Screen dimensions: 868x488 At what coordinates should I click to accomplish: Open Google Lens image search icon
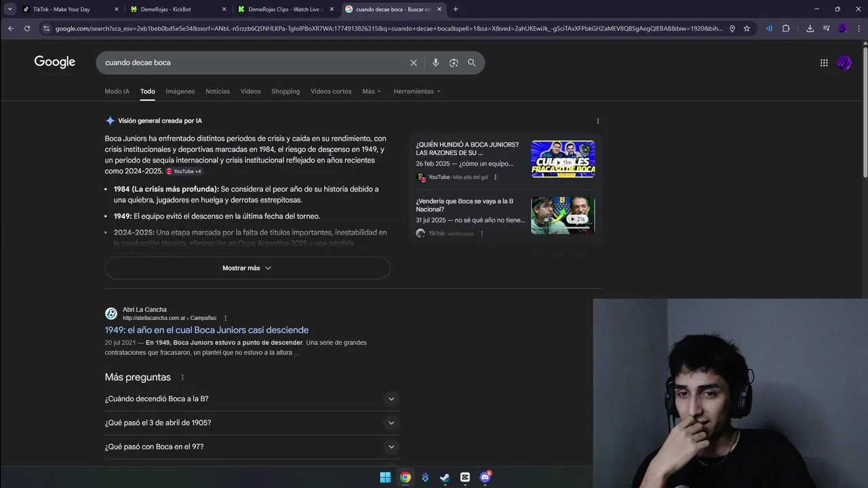coord(454,62)
